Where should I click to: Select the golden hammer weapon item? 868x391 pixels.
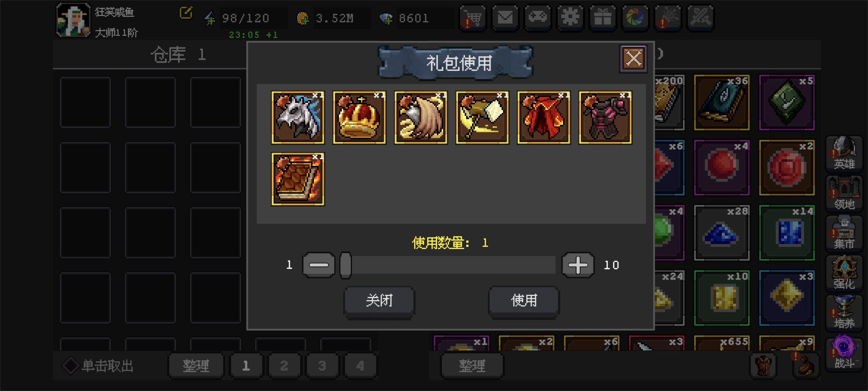[482, 118]
